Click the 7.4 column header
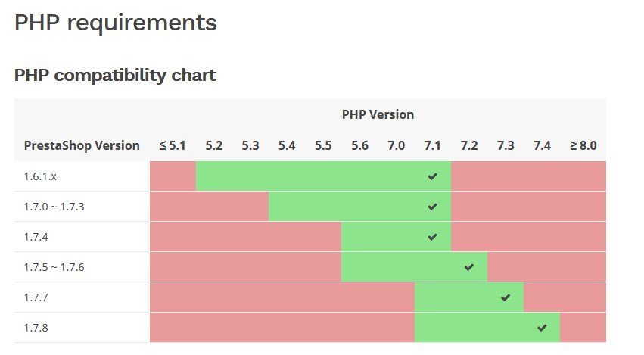Viewport: 644px width, 355px height. click(x=542, y=145)
